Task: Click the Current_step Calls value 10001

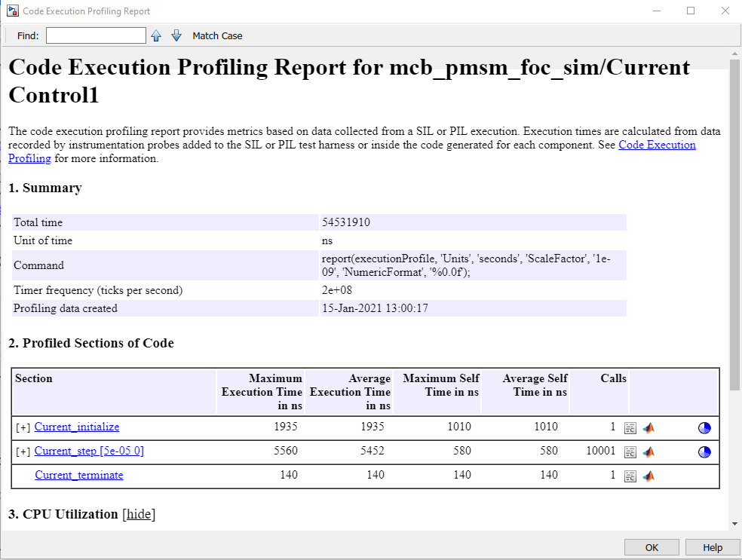Action: (600, 451)
